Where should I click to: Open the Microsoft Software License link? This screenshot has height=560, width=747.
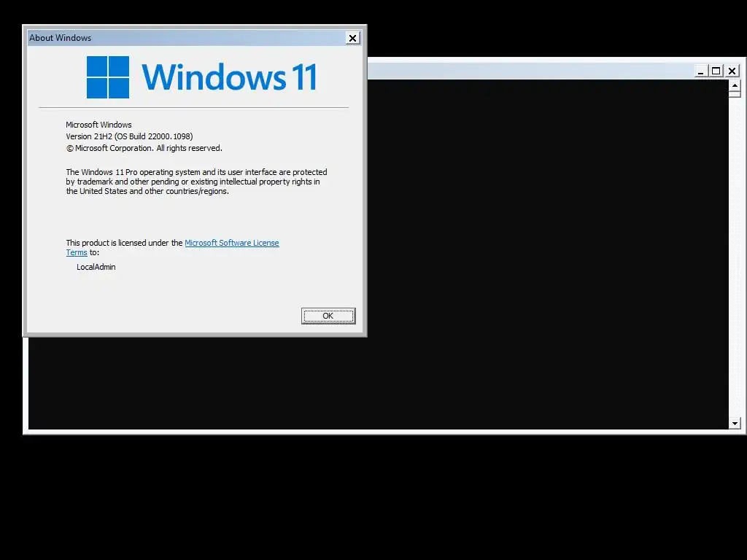[231, 243]
